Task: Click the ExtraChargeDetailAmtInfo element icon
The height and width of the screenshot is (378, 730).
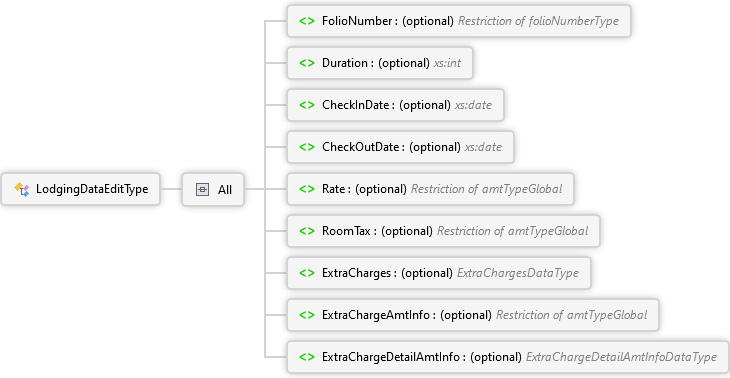Action: (x=307, y=357)
